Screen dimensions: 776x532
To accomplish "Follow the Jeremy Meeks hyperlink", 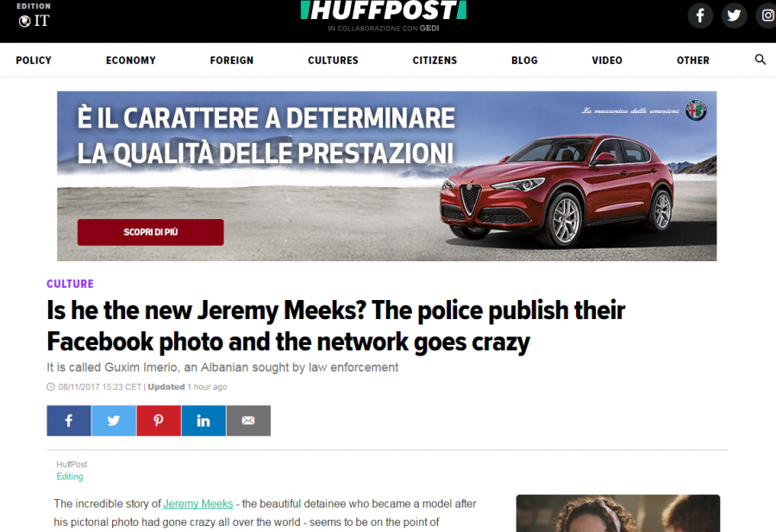I will click(x=198, y=504).
